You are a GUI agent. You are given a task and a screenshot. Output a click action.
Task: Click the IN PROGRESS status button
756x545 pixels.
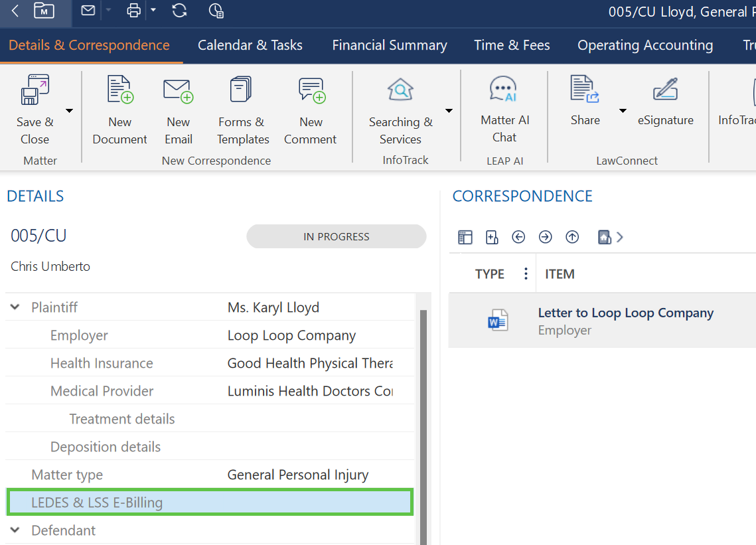pos(336,236)
